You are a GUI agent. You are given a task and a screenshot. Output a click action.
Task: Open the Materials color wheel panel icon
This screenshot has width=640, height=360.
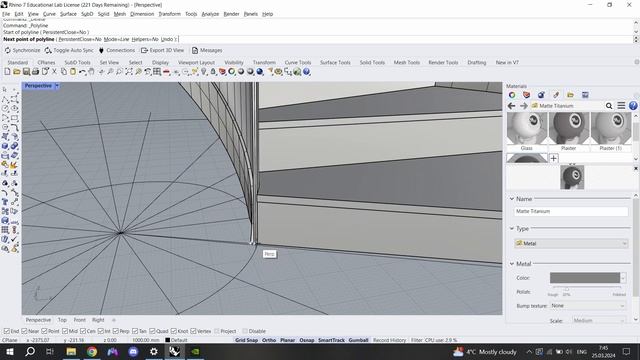click(x=512, y=95)
